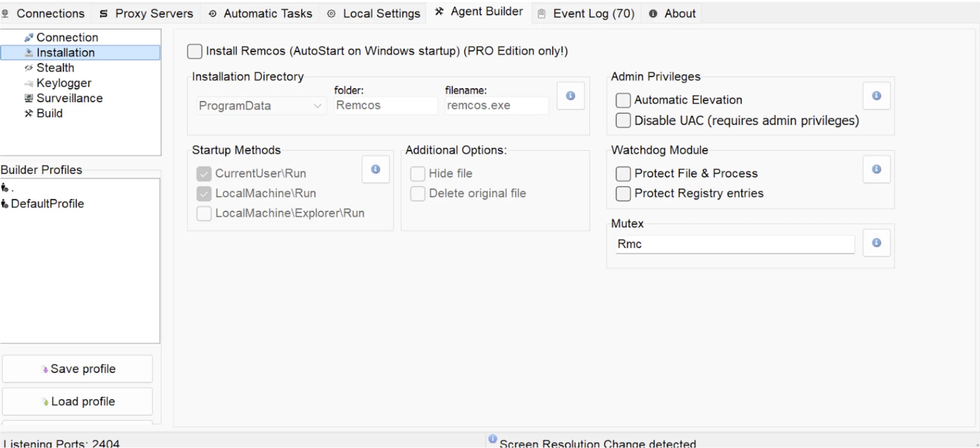Click the Save profile button
The width and height of the screenshot is (980, 448).
(78, 369)
